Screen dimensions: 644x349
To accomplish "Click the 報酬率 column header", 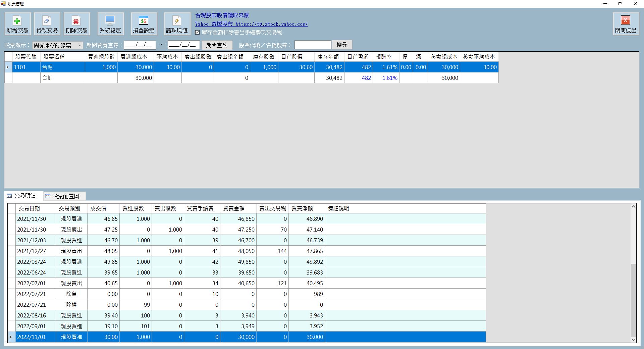I will [x=386, y=57].
